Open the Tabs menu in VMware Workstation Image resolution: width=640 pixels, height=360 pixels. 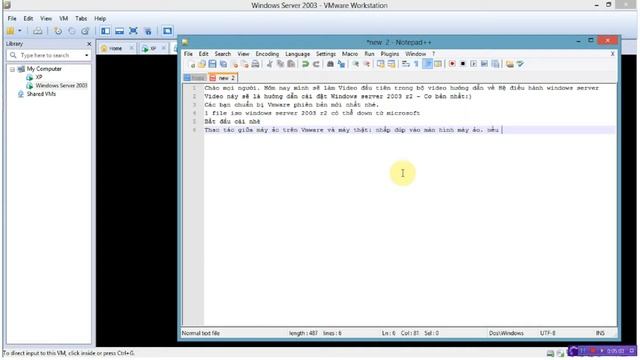pyautogui.click(x=81, y=18)
